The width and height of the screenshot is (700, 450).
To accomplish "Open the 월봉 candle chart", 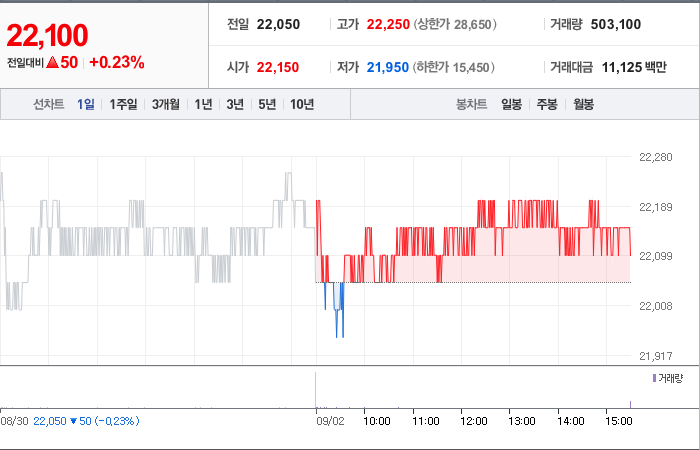I will 583,104.
